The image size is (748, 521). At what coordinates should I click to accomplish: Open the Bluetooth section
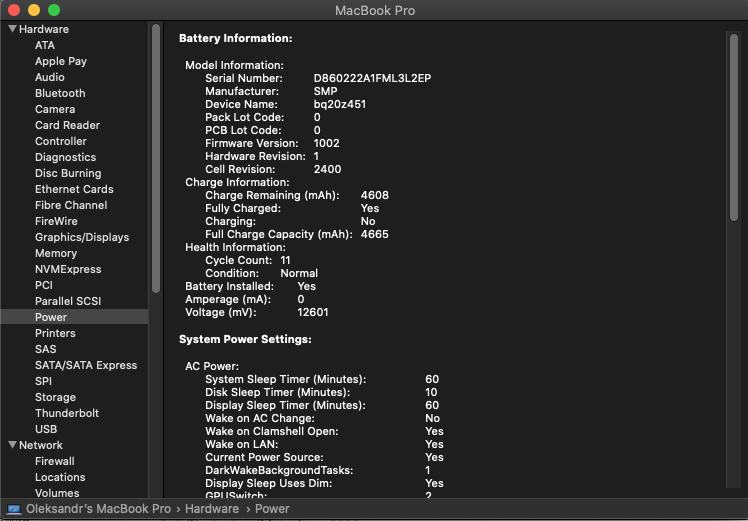click(x=60, y=94)
